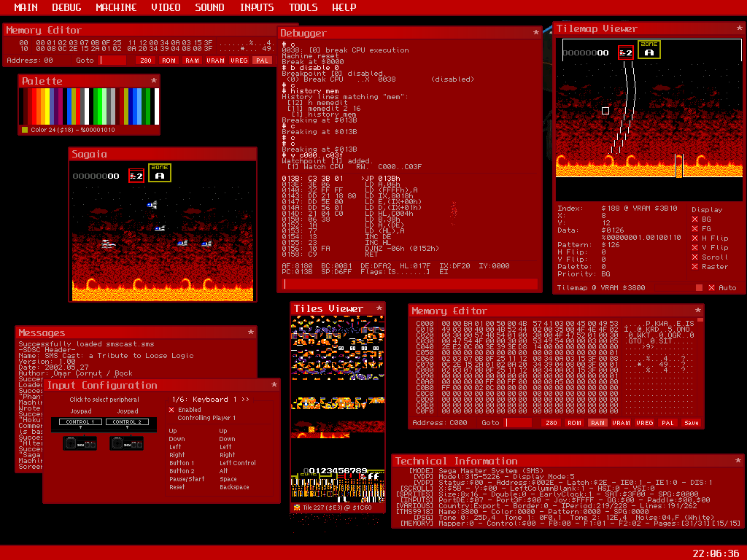Viewport: 747px width, 560px height.
Task: Click the Button 1 input label
Action: click(x=182, y=463)
